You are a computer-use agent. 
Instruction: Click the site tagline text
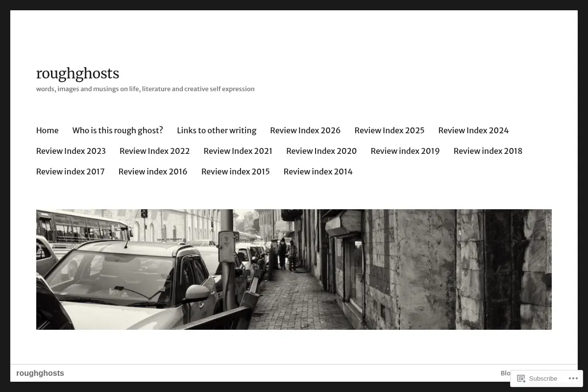coord(146,89)
